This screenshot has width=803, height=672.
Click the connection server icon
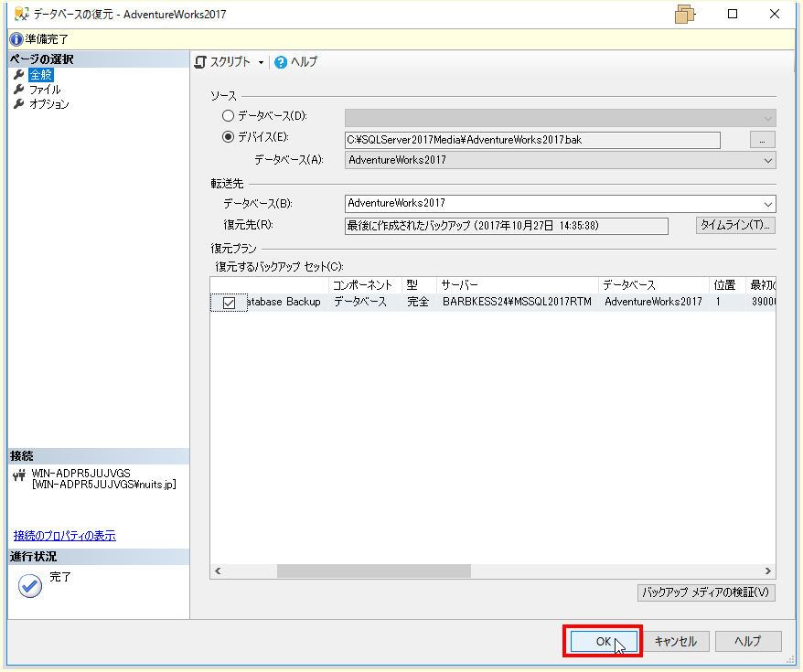point(19,476)
